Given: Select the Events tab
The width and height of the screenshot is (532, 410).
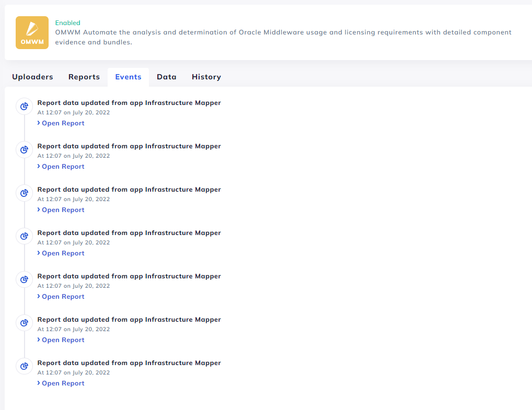Looking at the screenshot, I should click(x=128, y=77).
